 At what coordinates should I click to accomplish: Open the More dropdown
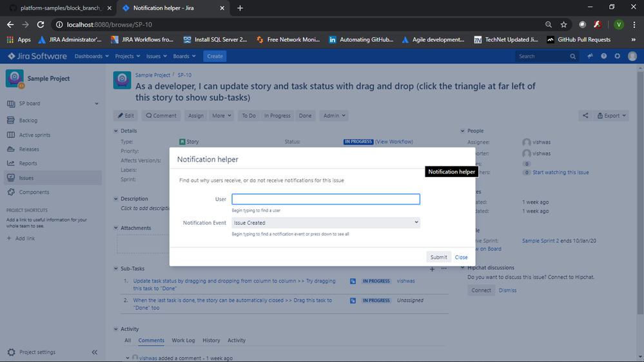click(222, 116)
